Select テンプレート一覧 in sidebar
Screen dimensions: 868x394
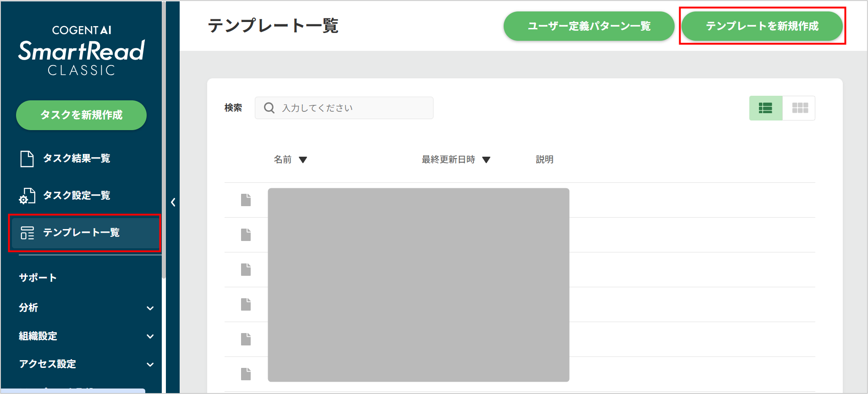coord(85,233)
